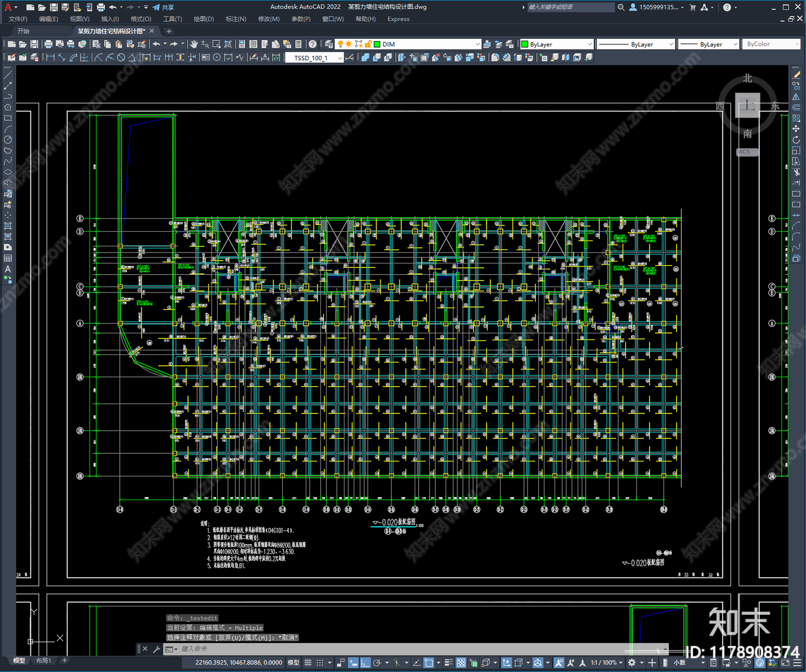Click the 上 face of the ViewCube

[x=747, y=106]
